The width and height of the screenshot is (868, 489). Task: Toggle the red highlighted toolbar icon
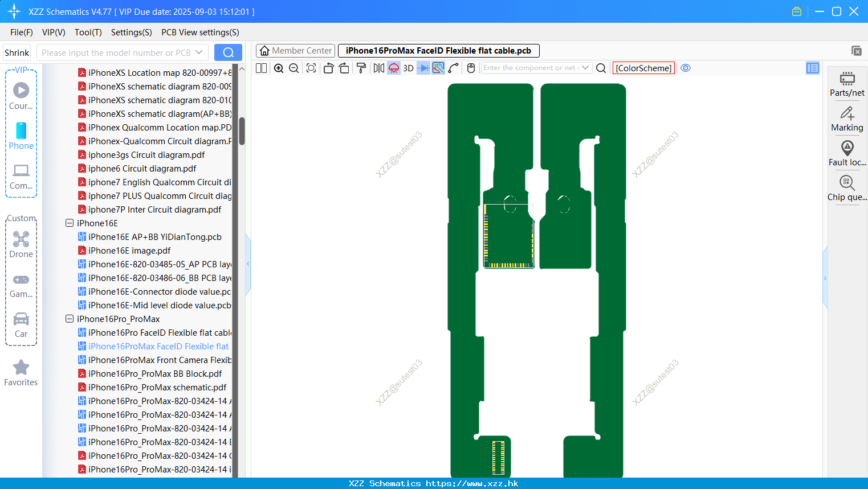pos(394,68)
